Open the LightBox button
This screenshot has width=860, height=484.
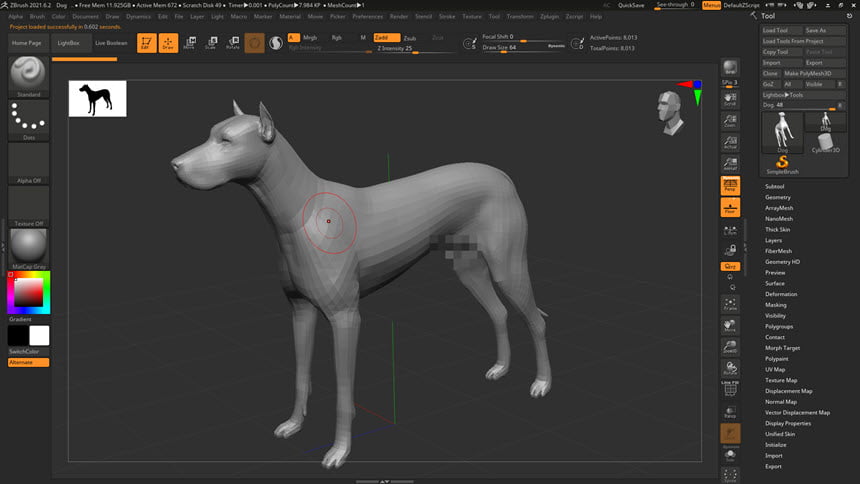pos(69,43)
